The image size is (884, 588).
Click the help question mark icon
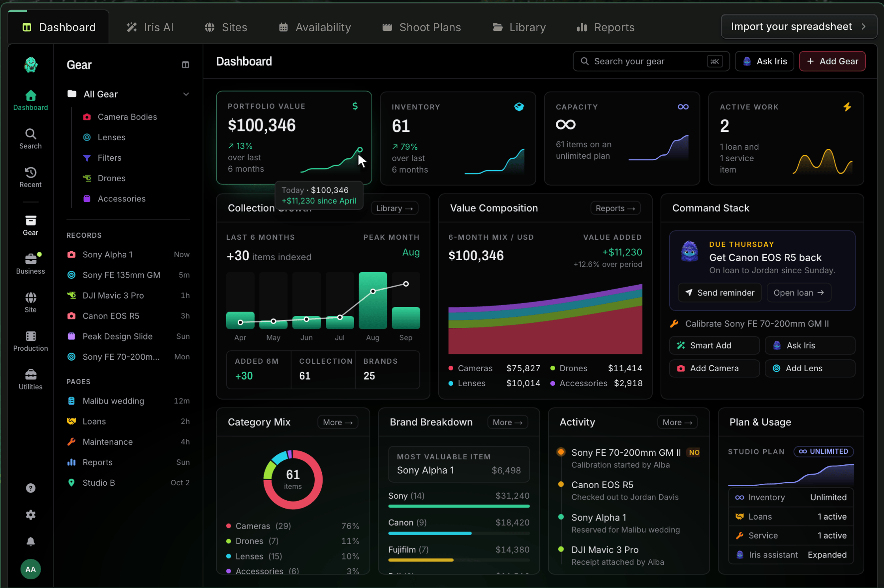30,488
